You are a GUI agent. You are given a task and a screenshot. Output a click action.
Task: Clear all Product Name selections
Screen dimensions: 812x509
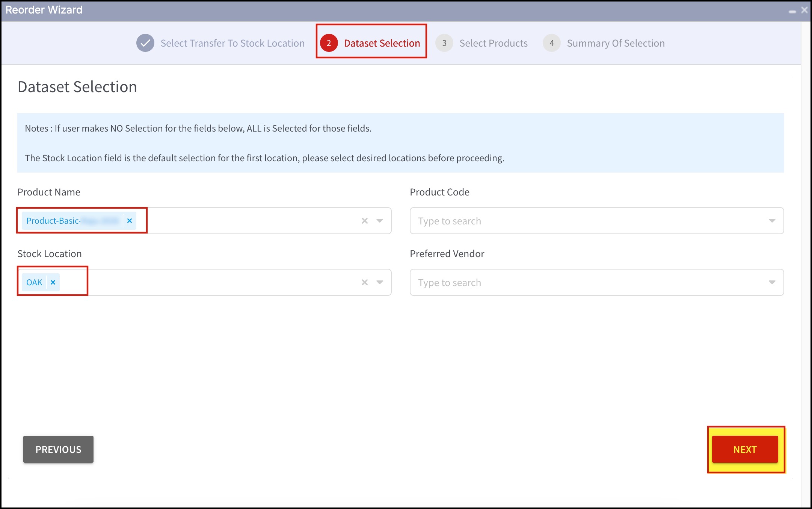364,221
